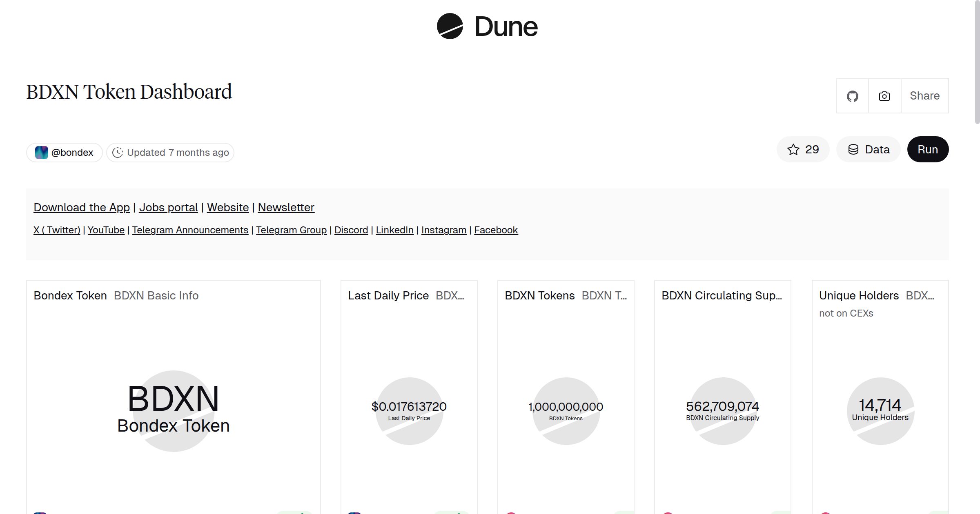Click the page vertical scrollbar

pyautogui.click(x=977, y=61)
